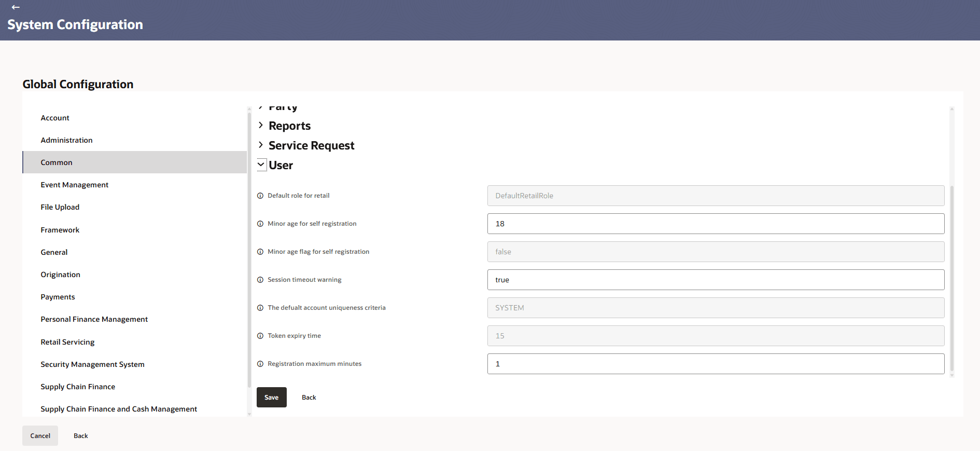Open the General category

coord(135,252)
